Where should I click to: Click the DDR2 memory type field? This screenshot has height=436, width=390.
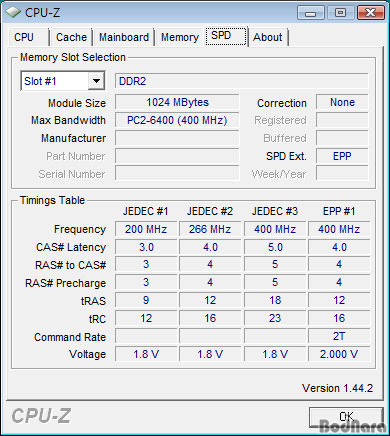[242, 81]
